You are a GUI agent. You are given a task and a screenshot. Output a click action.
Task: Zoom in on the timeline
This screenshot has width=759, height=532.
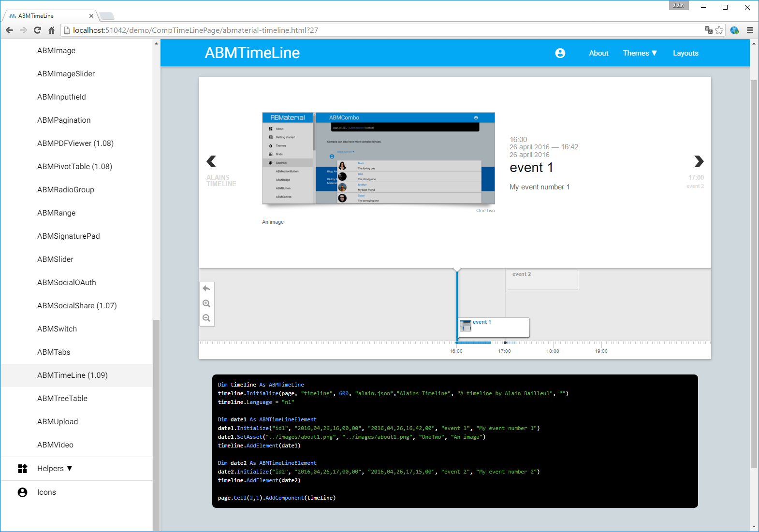pos(206,303)
